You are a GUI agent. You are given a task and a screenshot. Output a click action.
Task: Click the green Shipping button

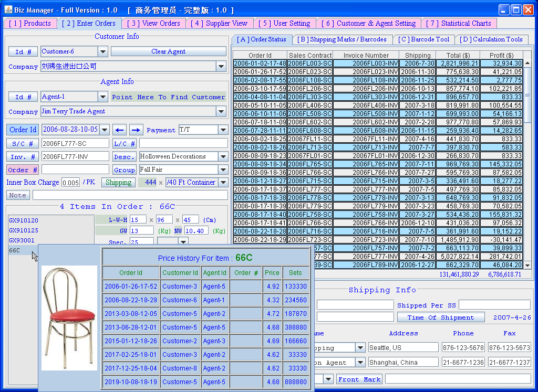[x=118, y=183]
